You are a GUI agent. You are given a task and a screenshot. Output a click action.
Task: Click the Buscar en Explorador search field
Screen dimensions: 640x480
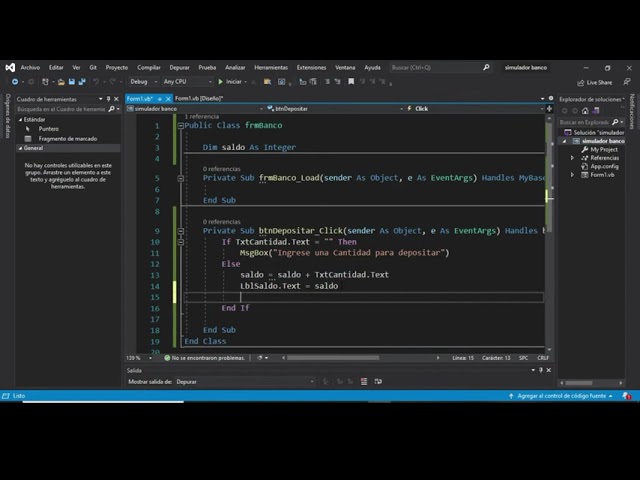click(584, 122)
